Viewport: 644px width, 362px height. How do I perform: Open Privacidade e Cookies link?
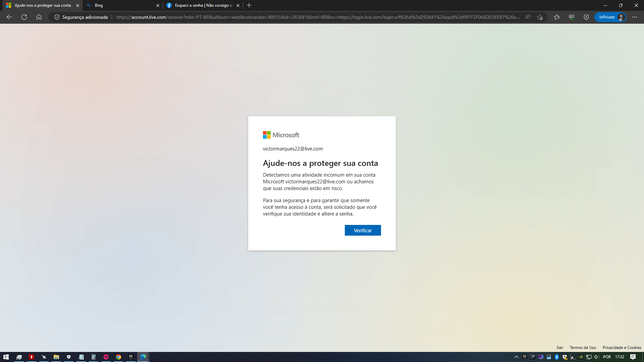[x=622, y=348]
